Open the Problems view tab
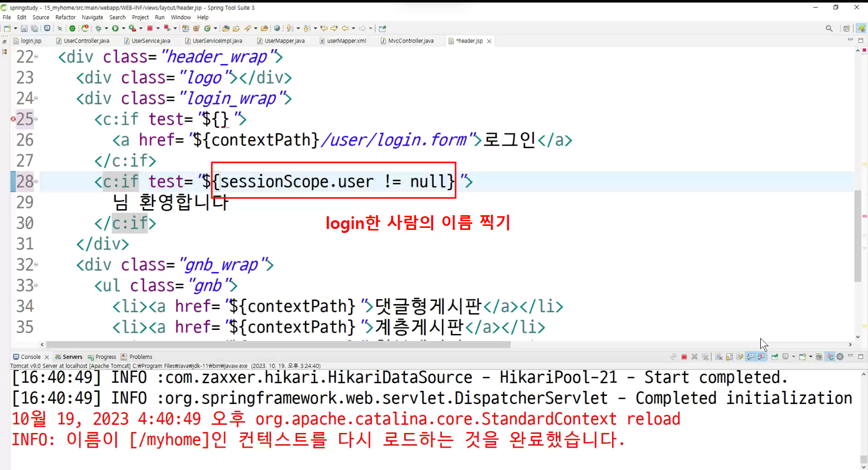This screenshot has height=470, width=868. click(137, 357)
